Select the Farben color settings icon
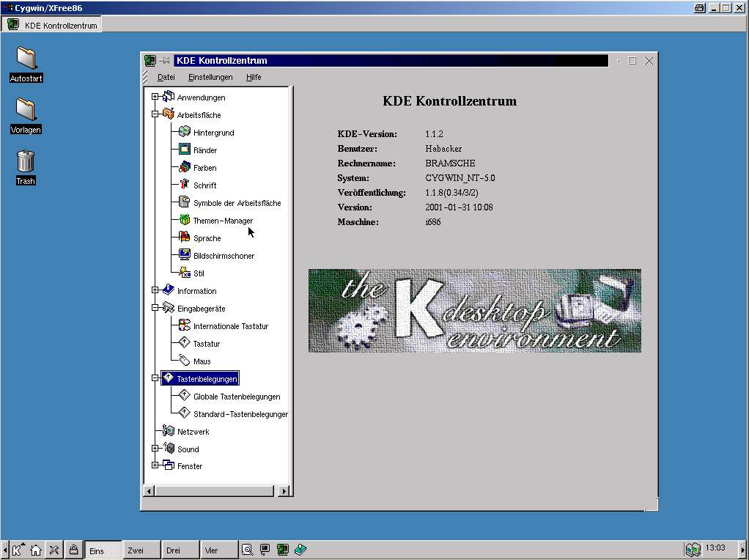Image resolution: width=749 pixels, height=560 pixels. click(x=185, y=168)
